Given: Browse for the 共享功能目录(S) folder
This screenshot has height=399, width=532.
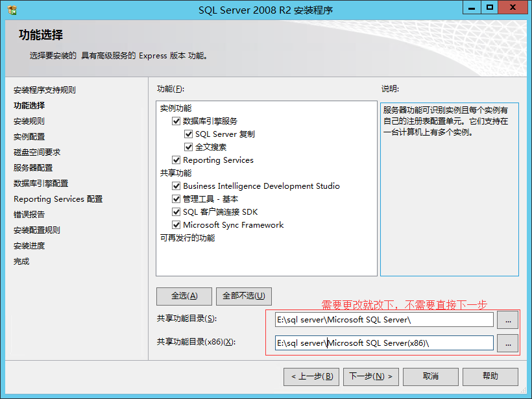Looking at the screenshot, I should (x=507, y=320).
